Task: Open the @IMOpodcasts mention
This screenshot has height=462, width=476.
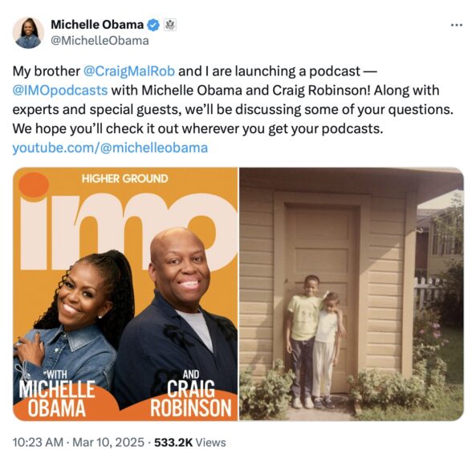Action: (60, 91)
